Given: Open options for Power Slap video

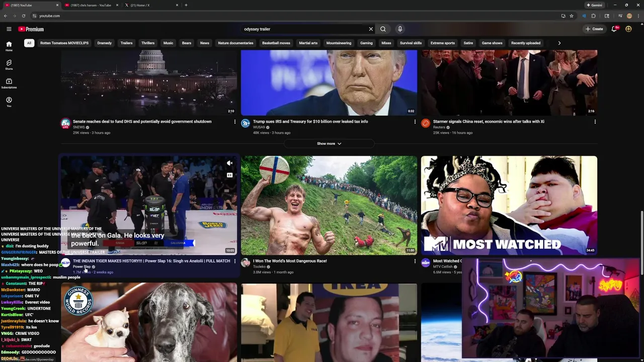Looking at the screenshot, I should [x=234, y=261].
